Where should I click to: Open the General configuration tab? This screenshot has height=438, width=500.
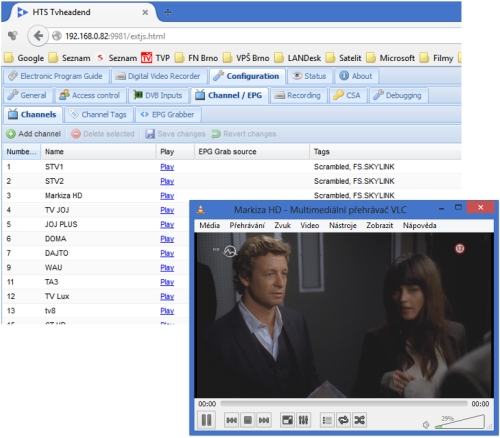point(27,95)
